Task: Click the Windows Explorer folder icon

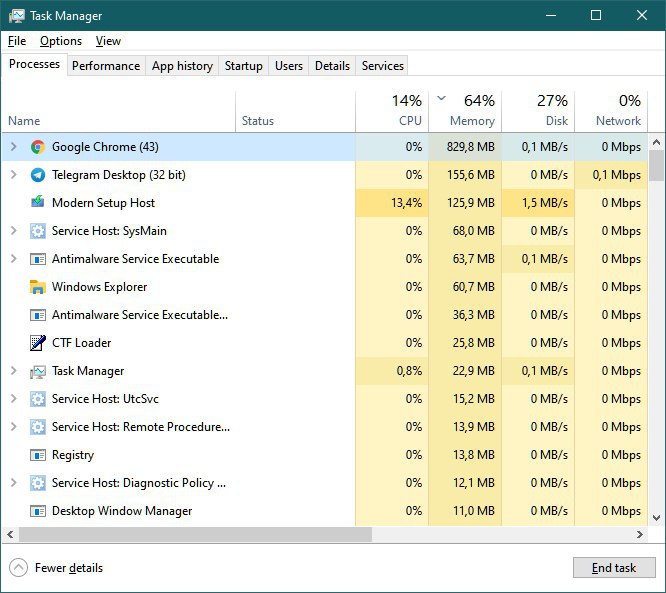Action: tap(38, 287)
